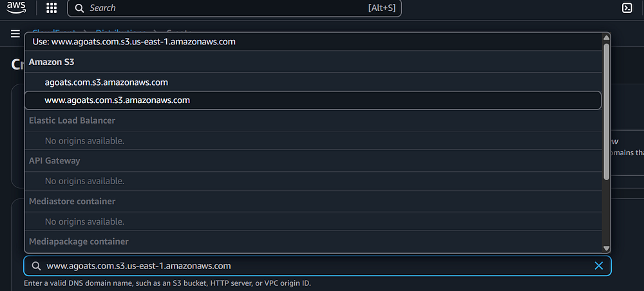Clear the origin domain field with X
644x291 pixels.
click(x=598, y=266)
